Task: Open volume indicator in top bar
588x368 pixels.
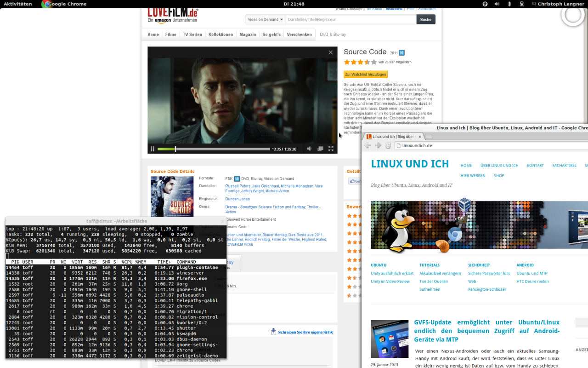Action: click(x=497, y=4)
